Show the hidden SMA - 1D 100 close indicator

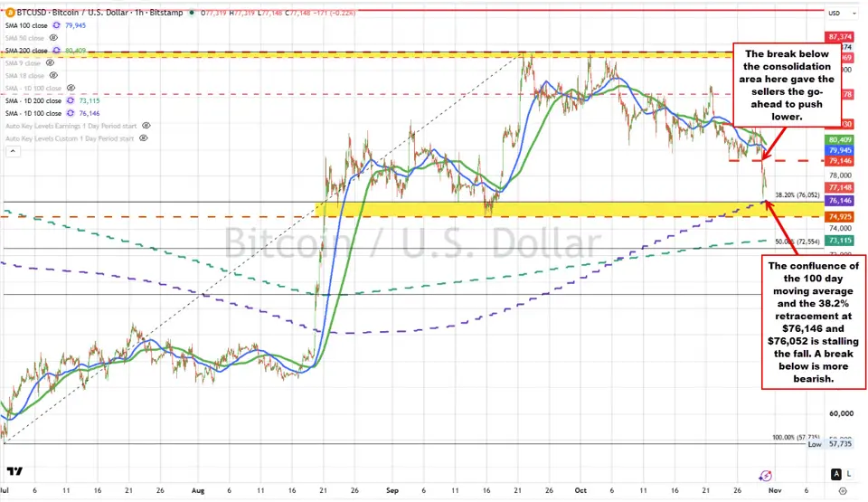(x=71, y=88)
